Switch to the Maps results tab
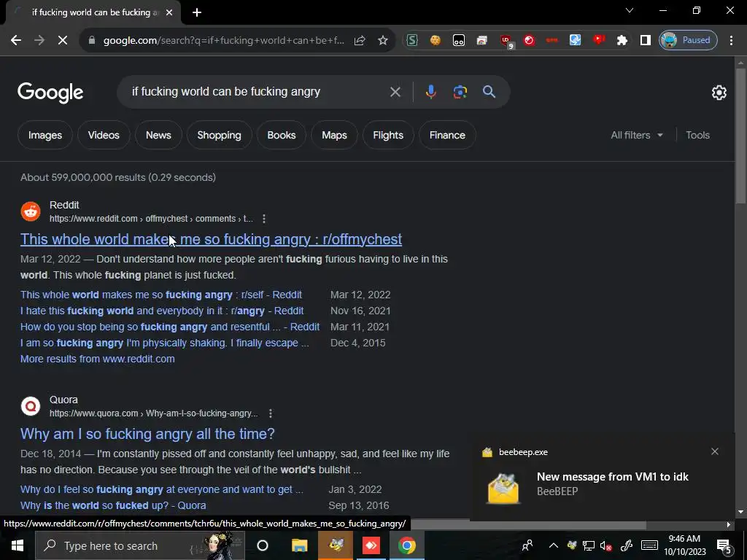 [334, 135]
